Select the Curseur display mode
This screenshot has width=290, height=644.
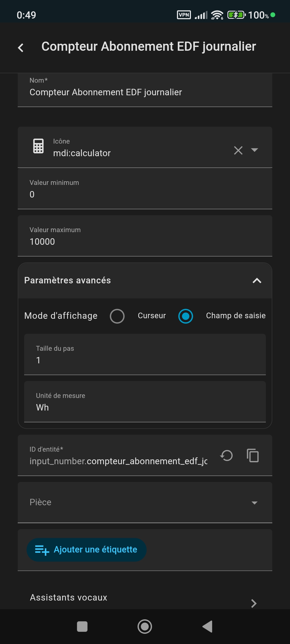pos(117,316)
